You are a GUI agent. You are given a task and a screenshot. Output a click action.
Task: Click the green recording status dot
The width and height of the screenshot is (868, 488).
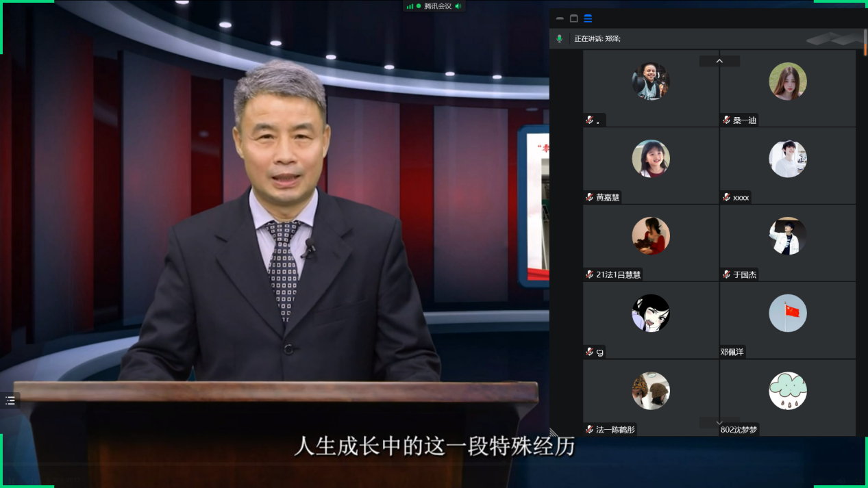tap(419, 6)
